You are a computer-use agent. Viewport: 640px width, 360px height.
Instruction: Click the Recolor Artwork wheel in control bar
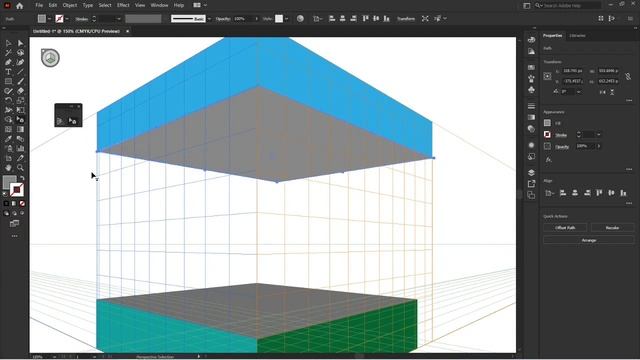[x=300, y=18]
